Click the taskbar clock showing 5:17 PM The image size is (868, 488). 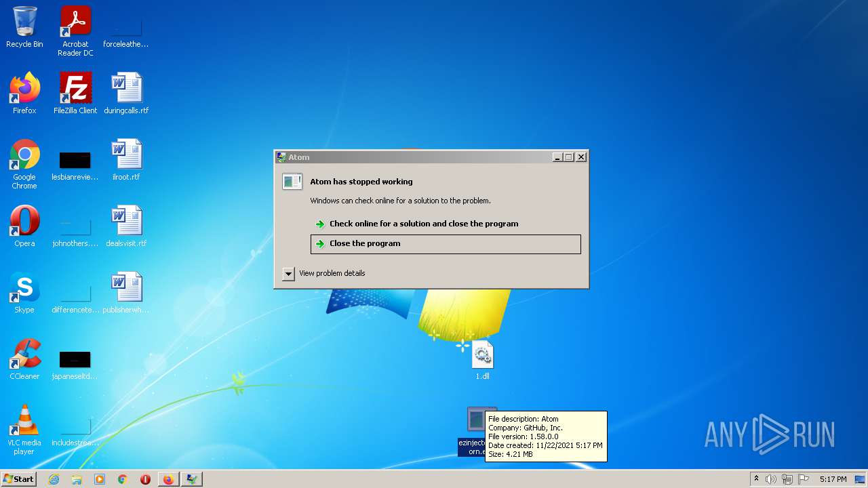[x=833, y=479]
